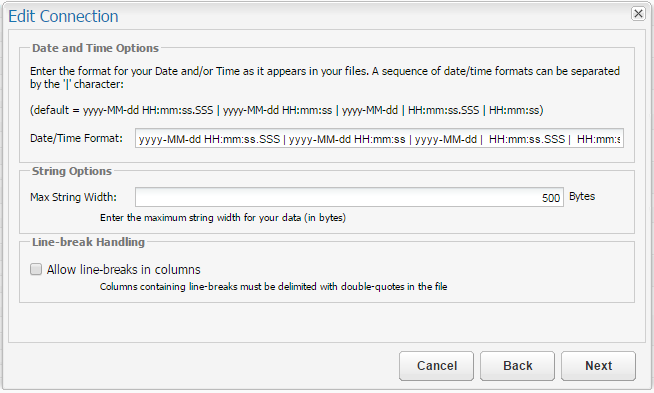The height and width of the screenshot is (393, 654).
Task: Click the date format instruction paragraph
Action: (x=325, y=78)
